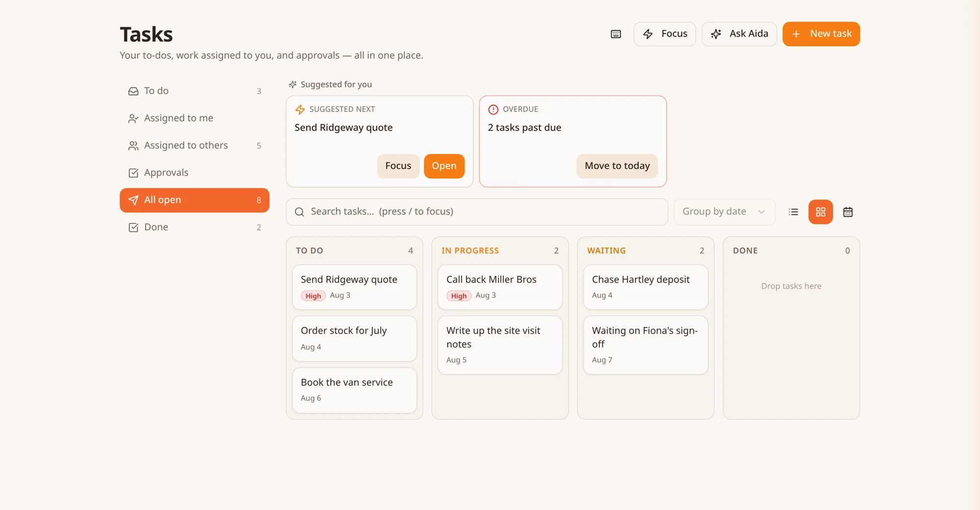The width and height of the screenshot is (980, 510).
Task: Click the 2 tasks past due text
Action: 524,127
